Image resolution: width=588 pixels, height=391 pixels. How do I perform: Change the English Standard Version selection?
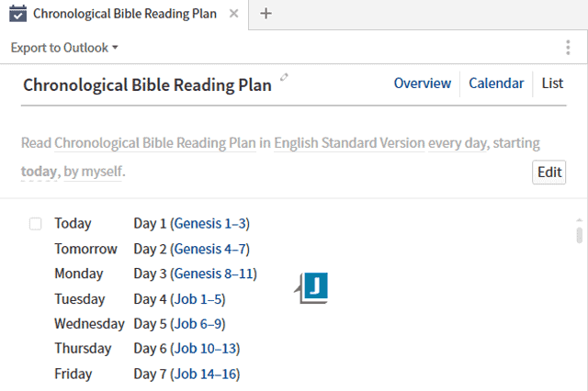349,143
